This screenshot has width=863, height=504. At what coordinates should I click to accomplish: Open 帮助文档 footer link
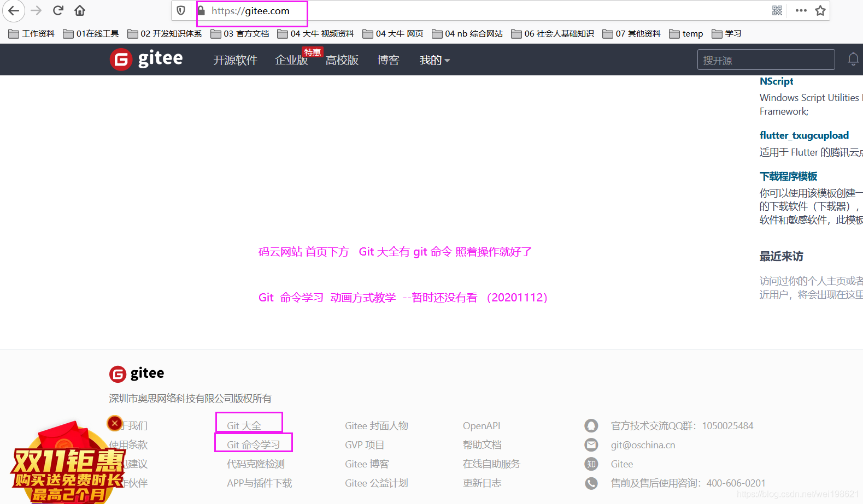tap(482, 444)
